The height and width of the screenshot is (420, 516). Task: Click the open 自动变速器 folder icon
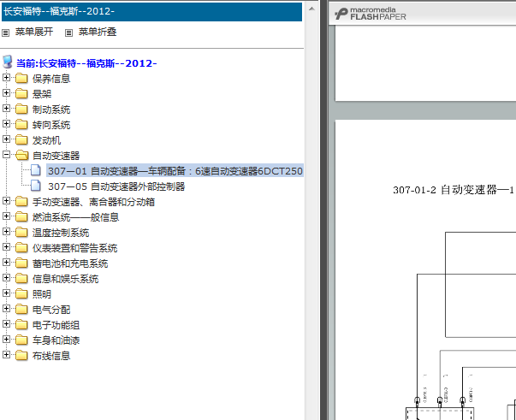[21, 155]
